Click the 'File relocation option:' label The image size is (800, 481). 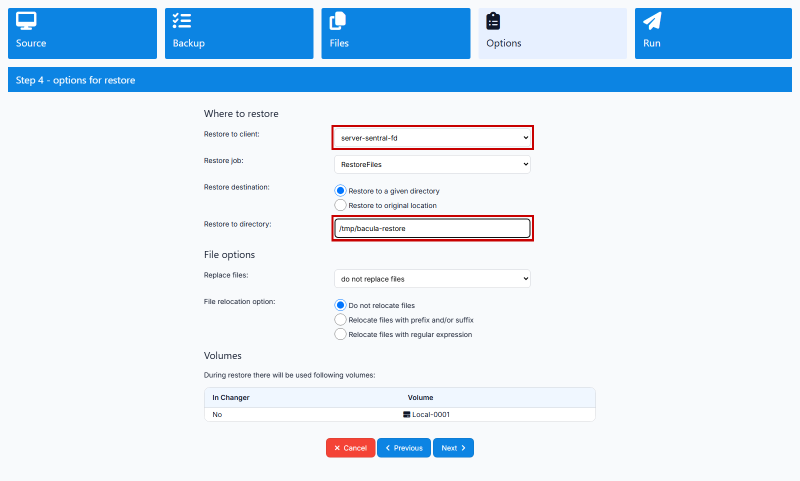coord(239,301)
